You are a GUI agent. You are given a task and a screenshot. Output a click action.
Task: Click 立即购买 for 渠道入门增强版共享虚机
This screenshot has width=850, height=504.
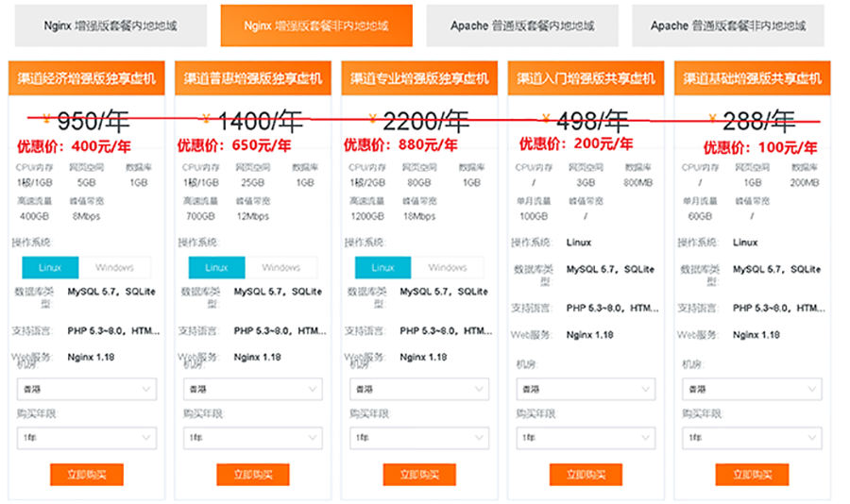tap(585, 475)
